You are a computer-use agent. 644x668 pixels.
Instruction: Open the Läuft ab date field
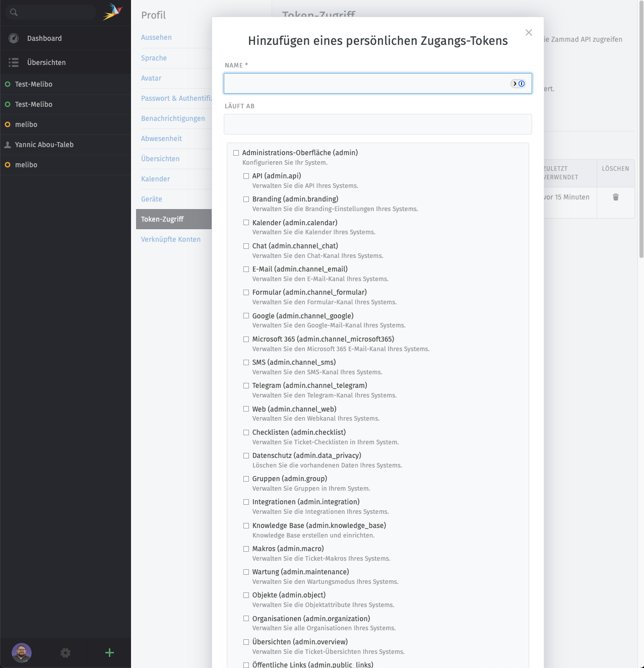pos(377,124)
